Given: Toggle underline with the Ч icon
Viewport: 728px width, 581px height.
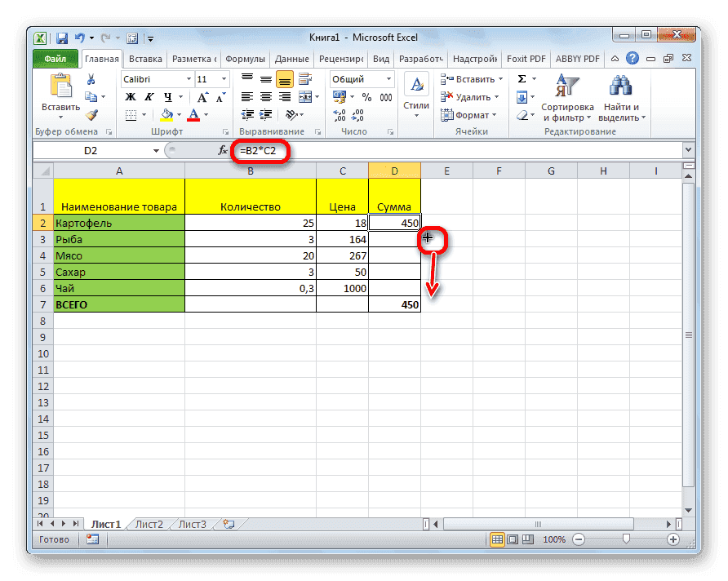Looking at the screenshot, I should click(x=166, y=96).
